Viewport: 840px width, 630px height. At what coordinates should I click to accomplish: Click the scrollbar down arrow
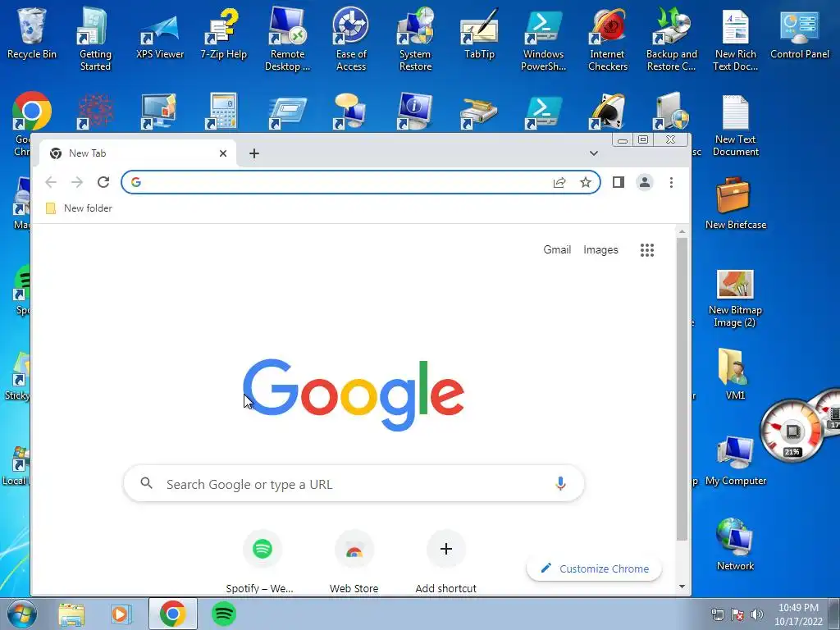[682, 587]
